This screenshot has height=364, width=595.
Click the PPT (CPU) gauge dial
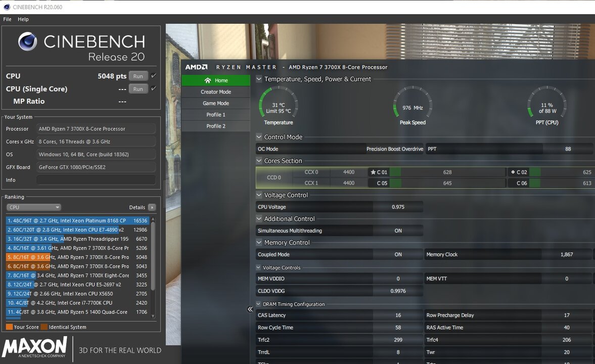(547, 103)
